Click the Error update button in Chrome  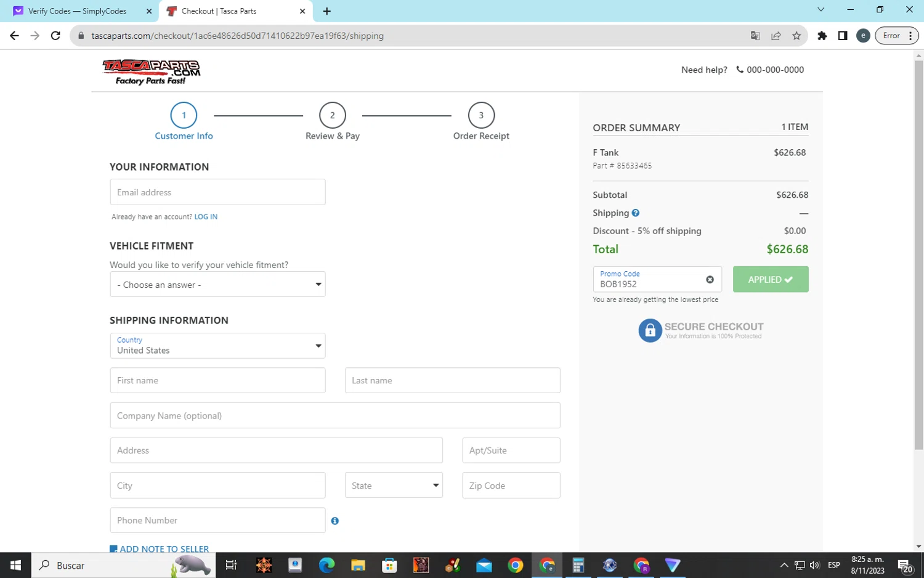(x=896, y=36)
